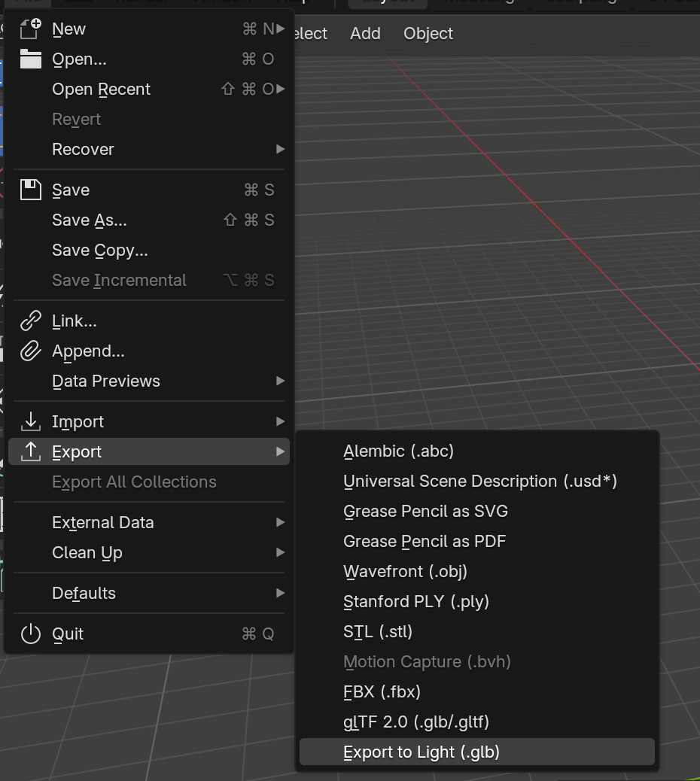Choose Link... menu entry
The height and width of the screenshot is (781, 700).
pos(149,321)
